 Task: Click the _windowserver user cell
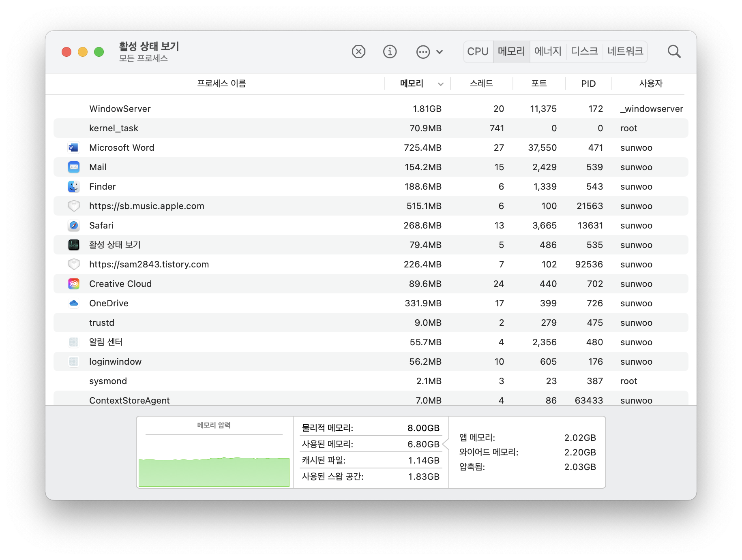coord(651,109)
